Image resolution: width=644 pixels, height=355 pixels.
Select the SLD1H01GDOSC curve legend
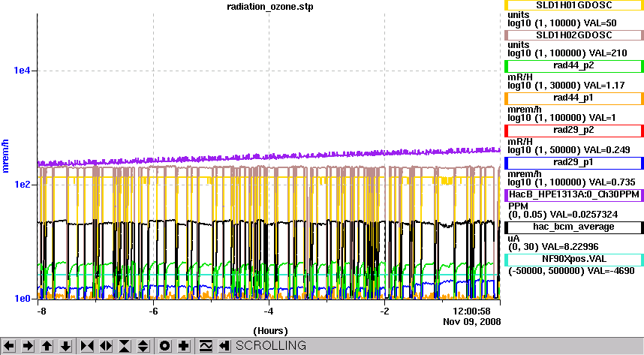pos(573,5)
